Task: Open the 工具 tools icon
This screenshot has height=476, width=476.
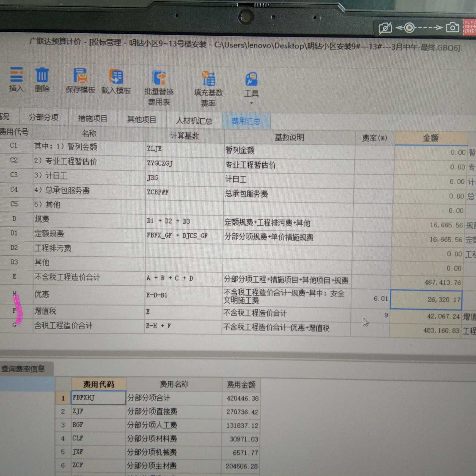Action: (x=251, y=79)
